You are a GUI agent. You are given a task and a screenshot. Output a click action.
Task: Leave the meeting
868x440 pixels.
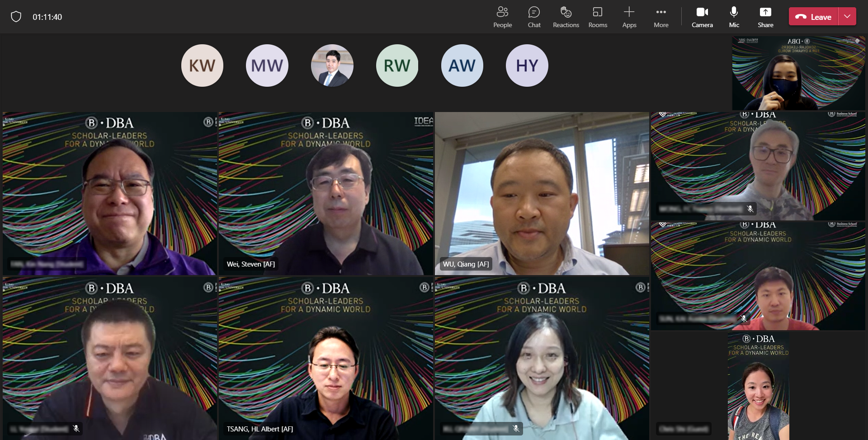814,17
